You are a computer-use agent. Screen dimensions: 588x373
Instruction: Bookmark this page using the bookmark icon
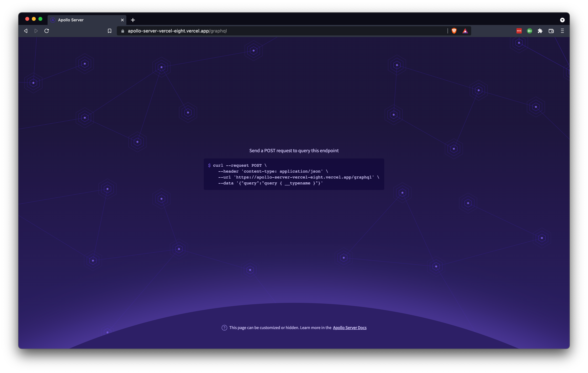tap(110, 31)
